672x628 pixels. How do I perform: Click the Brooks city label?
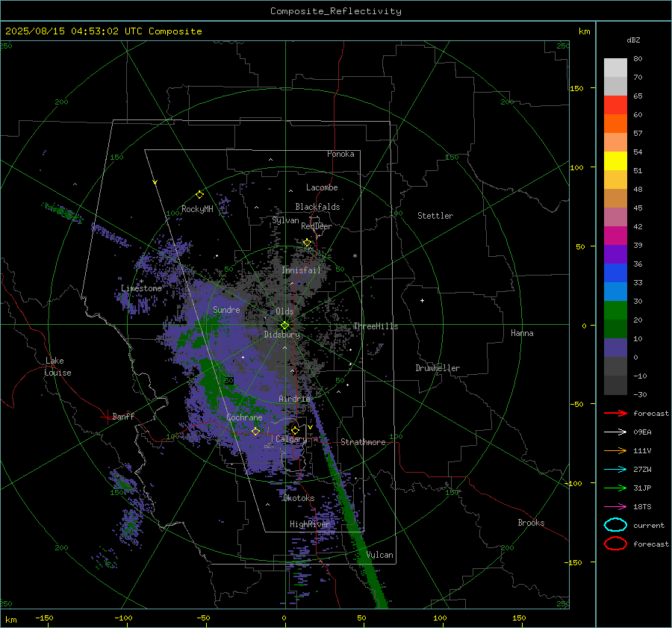(531, 523)
